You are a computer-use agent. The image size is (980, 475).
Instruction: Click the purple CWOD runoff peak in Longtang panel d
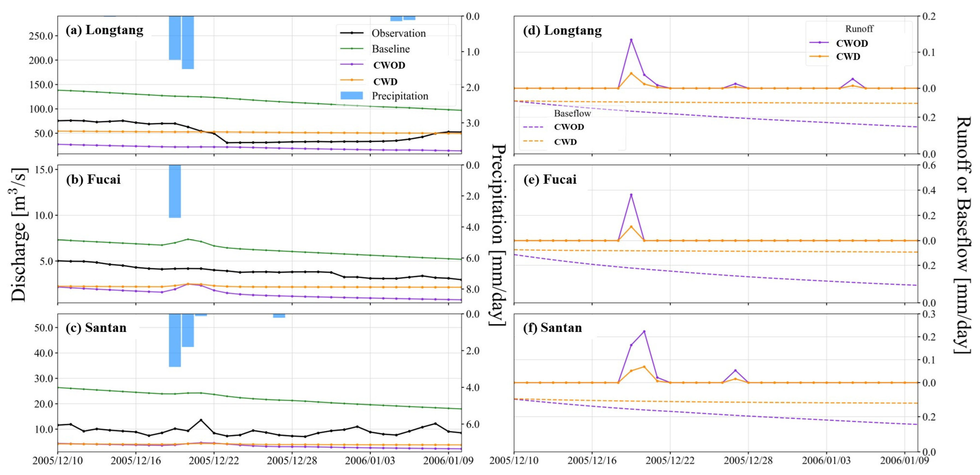[x=631, y=40]
